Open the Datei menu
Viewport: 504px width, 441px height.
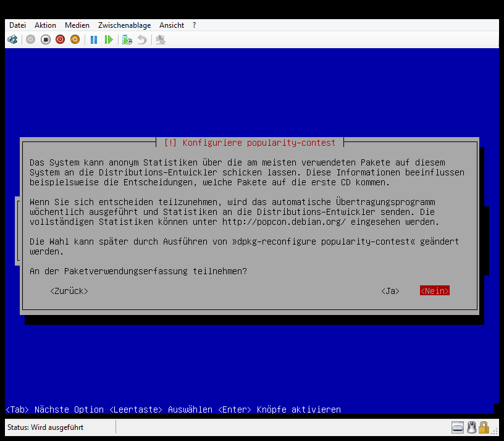(17, 25)
